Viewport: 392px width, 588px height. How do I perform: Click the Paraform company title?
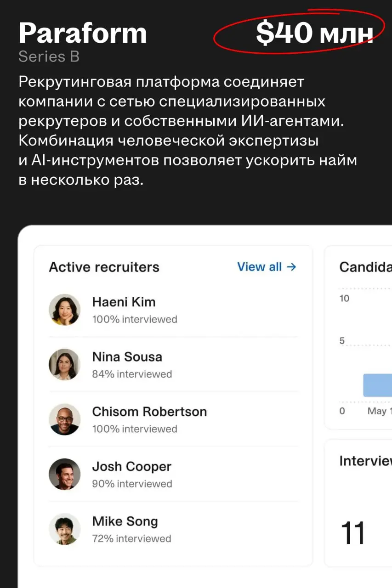82,33
